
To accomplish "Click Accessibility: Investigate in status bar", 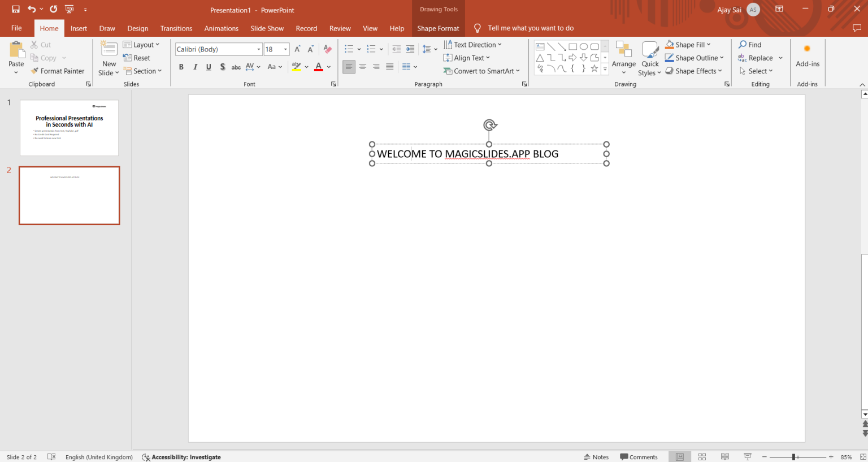I will [x=181, y=457].
